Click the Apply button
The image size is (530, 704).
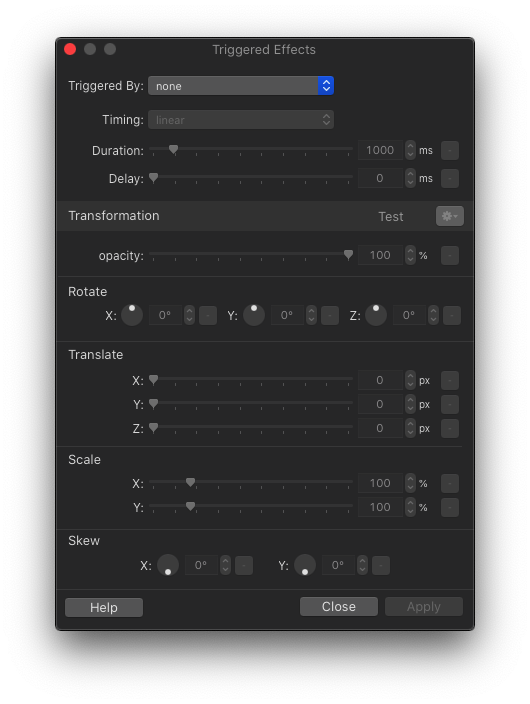click(x=424, y=607)
